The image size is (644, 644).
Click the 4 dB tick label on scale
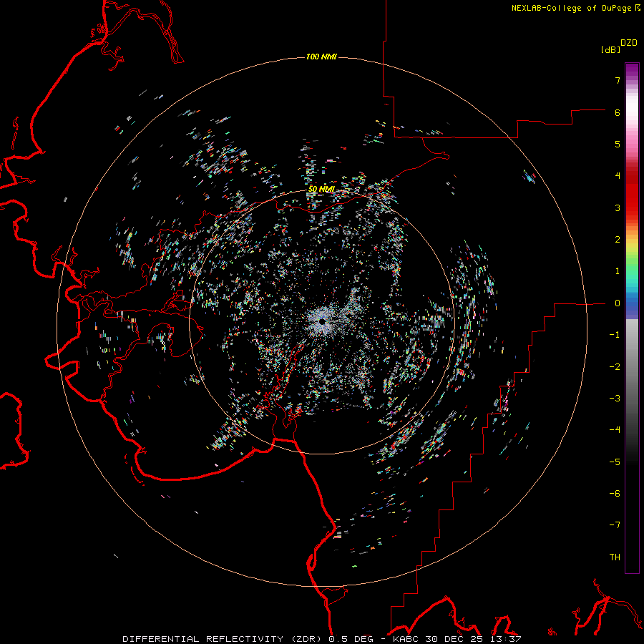point(618,176)
